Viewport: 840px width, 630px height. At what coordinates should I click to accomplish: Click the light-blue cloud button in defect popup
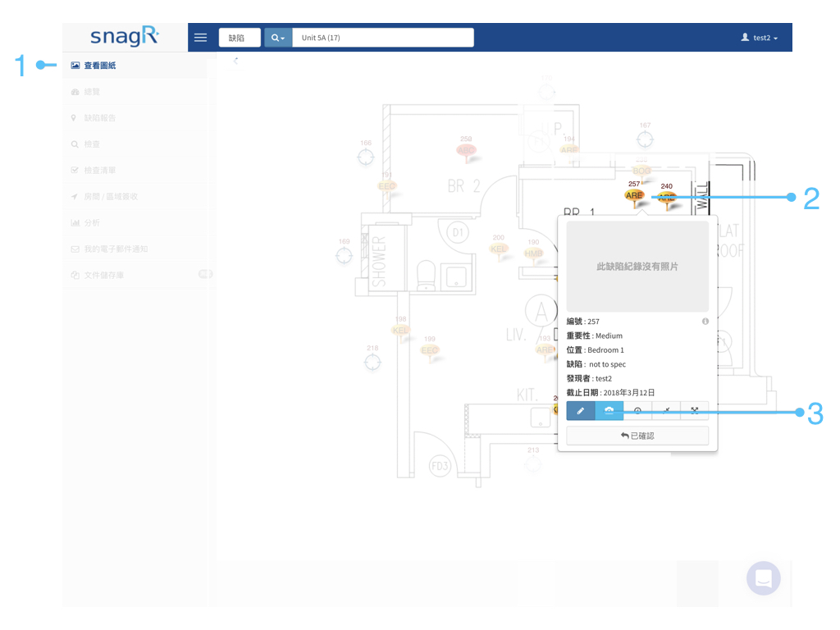[609, 411]
